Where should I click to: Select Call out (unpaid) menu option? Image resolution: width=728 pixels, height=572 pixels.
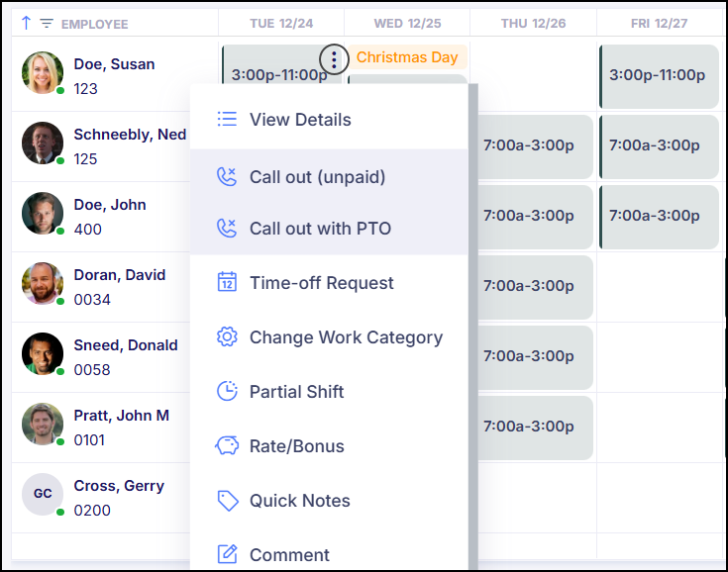pyautogui.click(x=317, y=177)
